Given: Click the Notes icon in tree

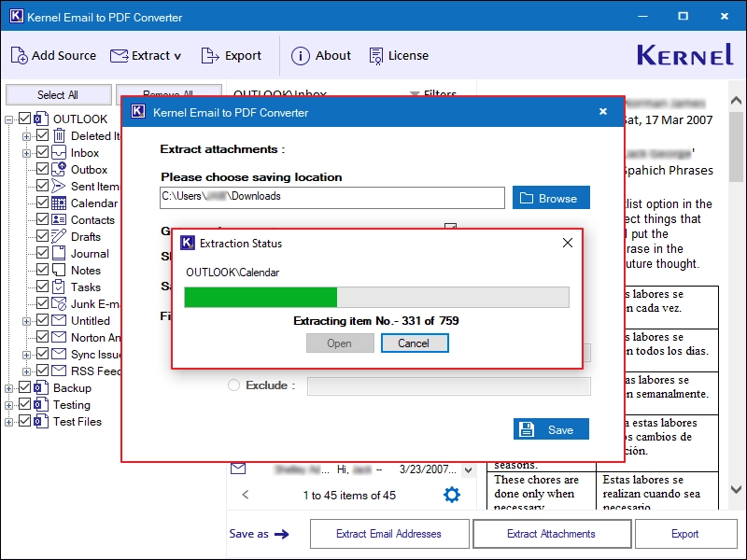Looking at the screenshot, I should click(59, 270).
